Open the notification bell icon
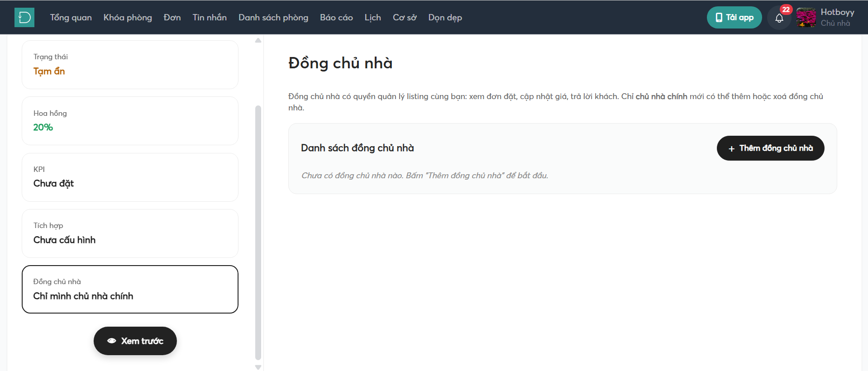868x371 pixels. coord(779,18)
